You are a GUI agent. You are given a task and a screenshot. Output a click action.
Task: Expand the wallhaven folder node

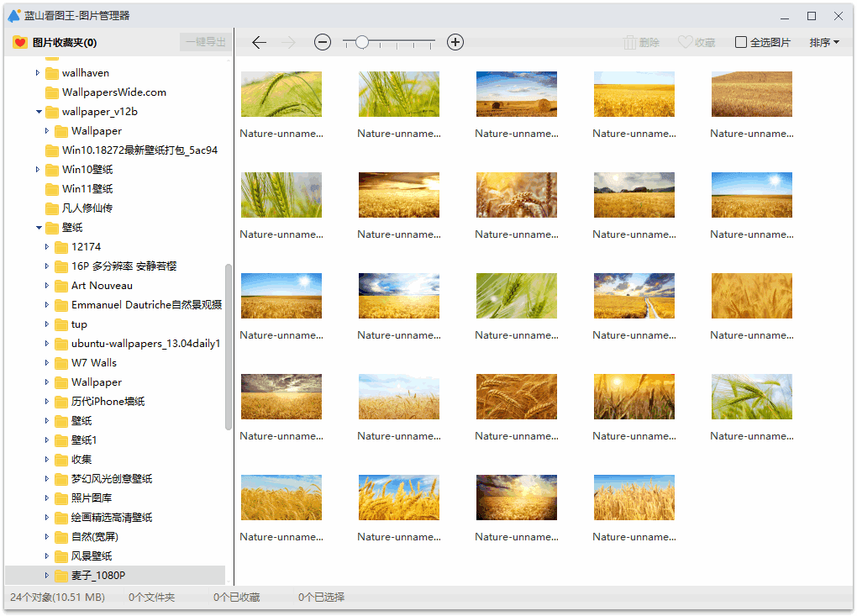pyautogui.click(x=39, y=73)
